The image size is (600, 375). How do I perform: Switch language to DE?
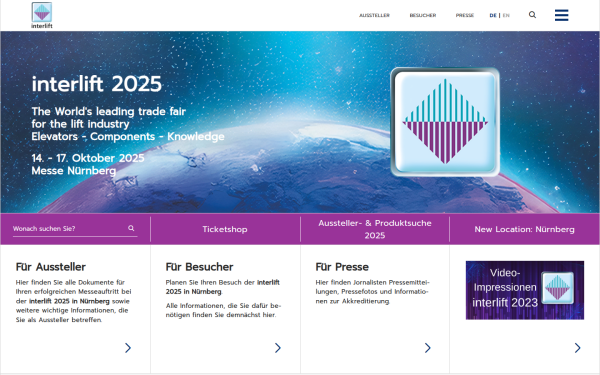click(x=493, y=15)
